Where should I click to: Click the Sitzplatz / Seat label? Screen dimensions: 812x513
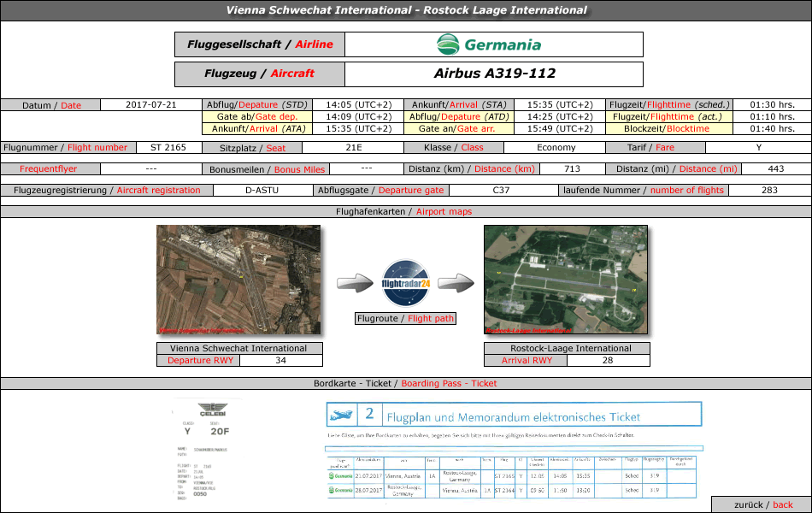252,148
